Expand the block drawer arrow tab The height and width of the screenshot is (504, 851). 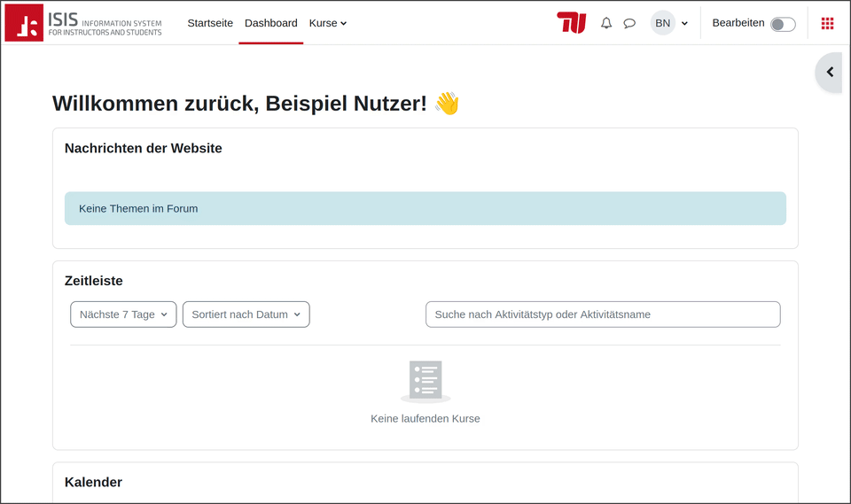coord(830,72)
